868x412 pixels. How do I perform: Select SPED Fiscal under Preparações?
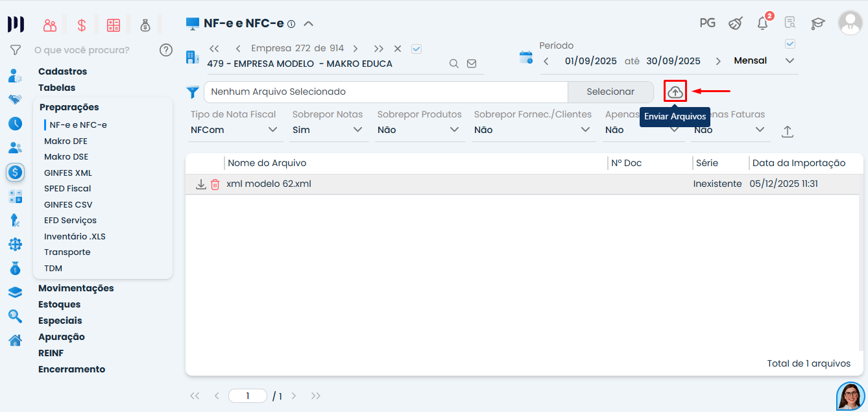pos(67,189)
